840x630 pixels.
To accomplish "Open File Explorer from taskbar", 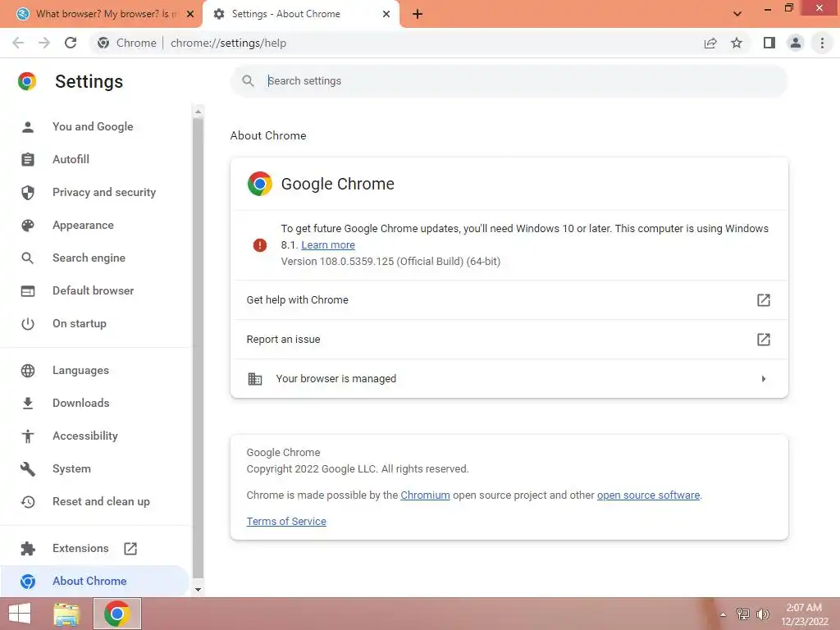I will coord(66,614).
